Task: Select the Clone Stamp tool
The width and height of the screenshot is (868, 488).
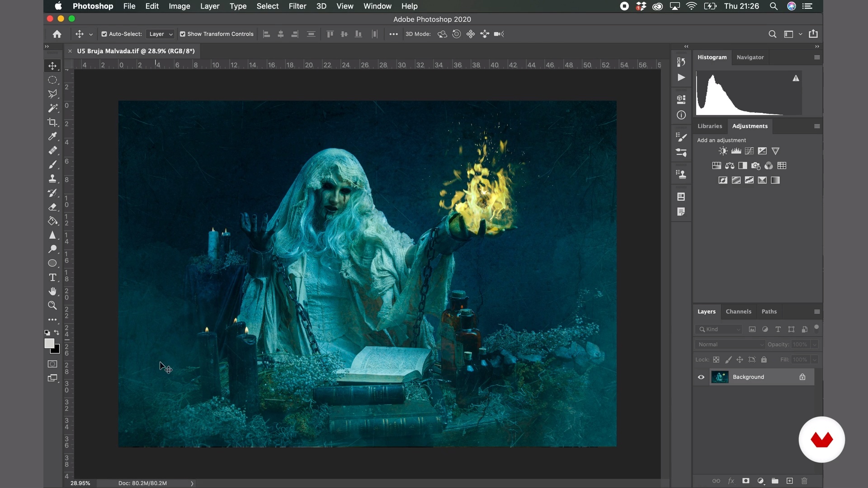Action: tap(52, 178)
